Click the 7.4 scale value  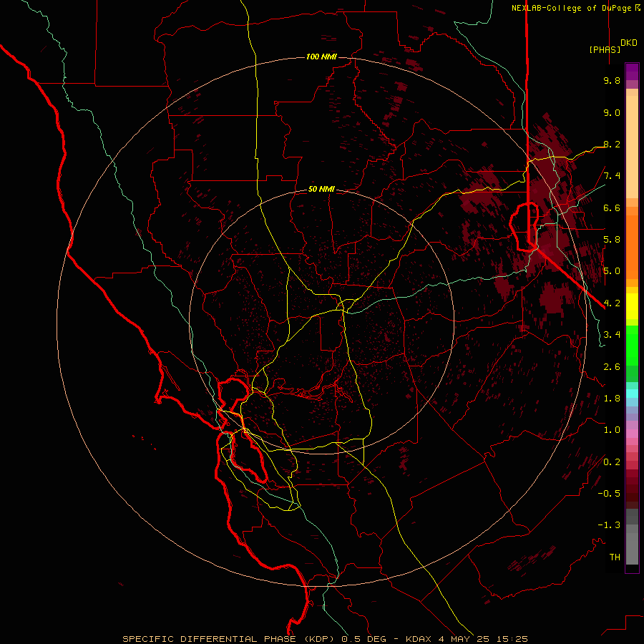click(x=612, y=176)
